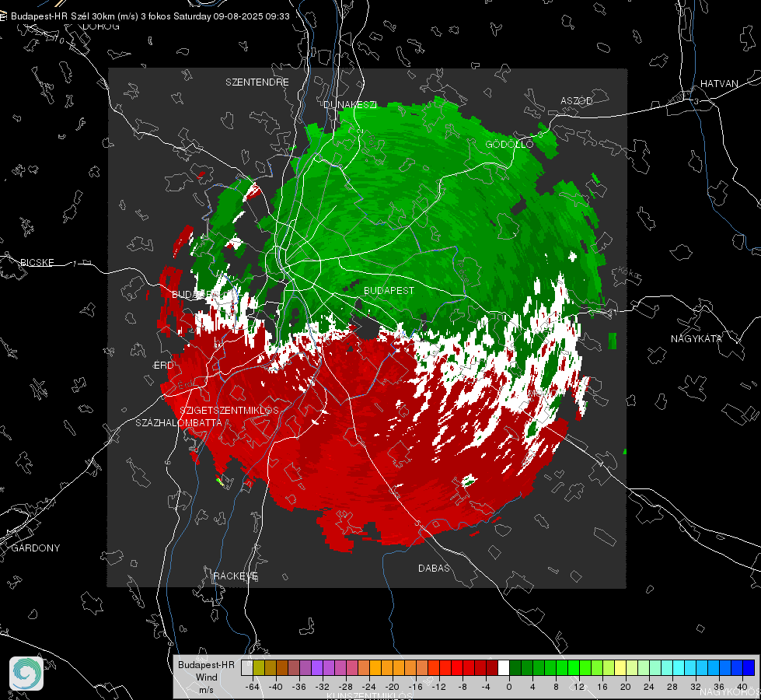Click the white zero-velocity swatch in the legend
Viewport: 761px width, 700px height.
(x=504, y=668)
